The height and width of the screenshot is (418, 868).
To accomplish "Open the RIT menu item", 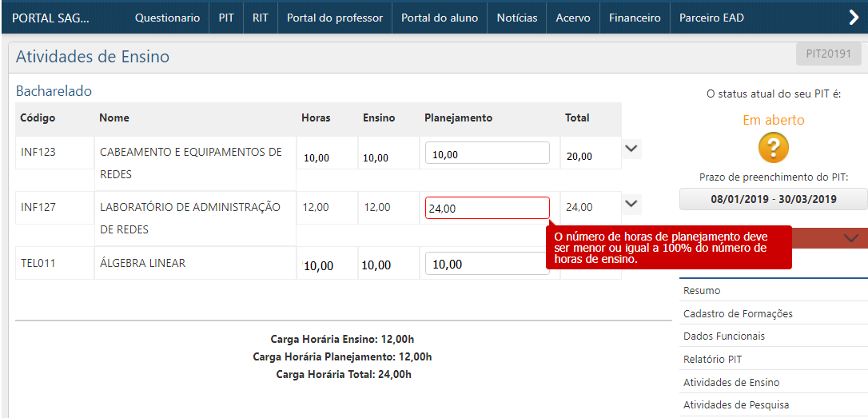I will pyautogui.click(x=260, y=18).
